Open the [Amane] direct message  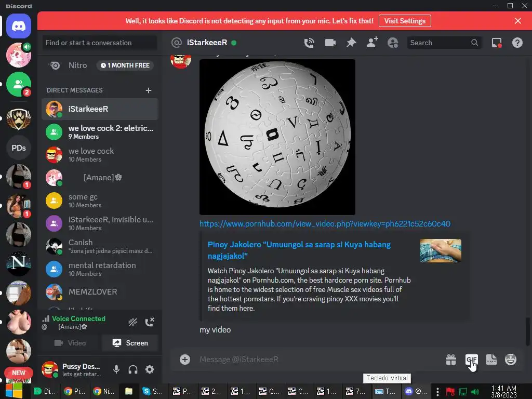click(100, 178)
